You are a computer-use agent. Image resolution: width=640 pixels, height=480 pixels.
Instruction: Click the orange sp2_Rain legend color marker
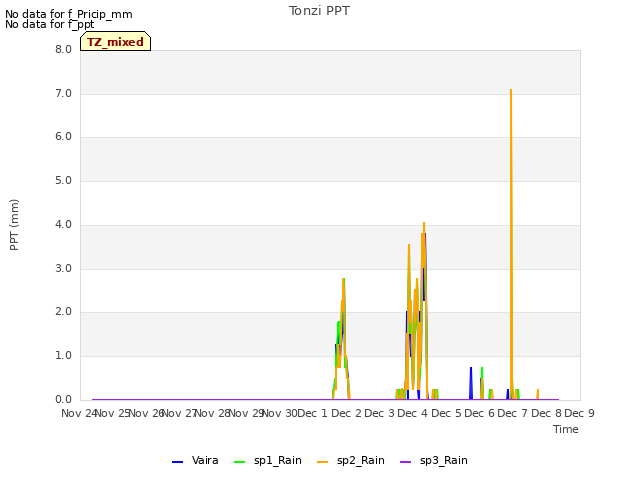322,462
